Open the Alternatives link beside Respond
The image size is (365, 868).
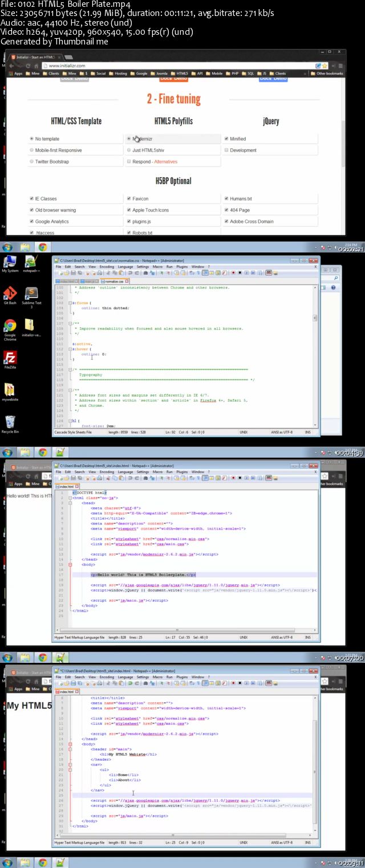166,162
